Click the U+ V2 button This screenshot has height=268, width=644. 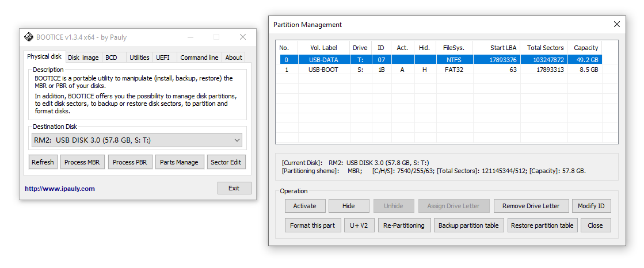point(359,225)
